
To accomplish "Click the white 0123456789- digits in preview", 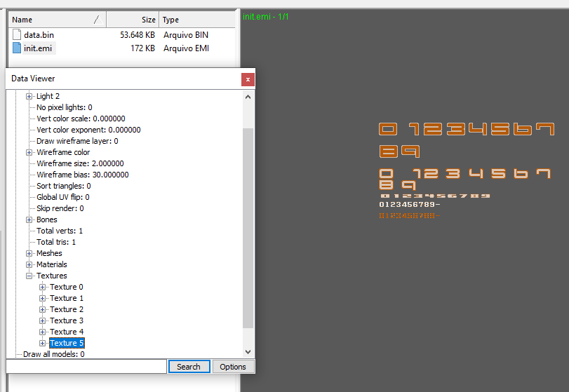I will click(x=410, y=205).
